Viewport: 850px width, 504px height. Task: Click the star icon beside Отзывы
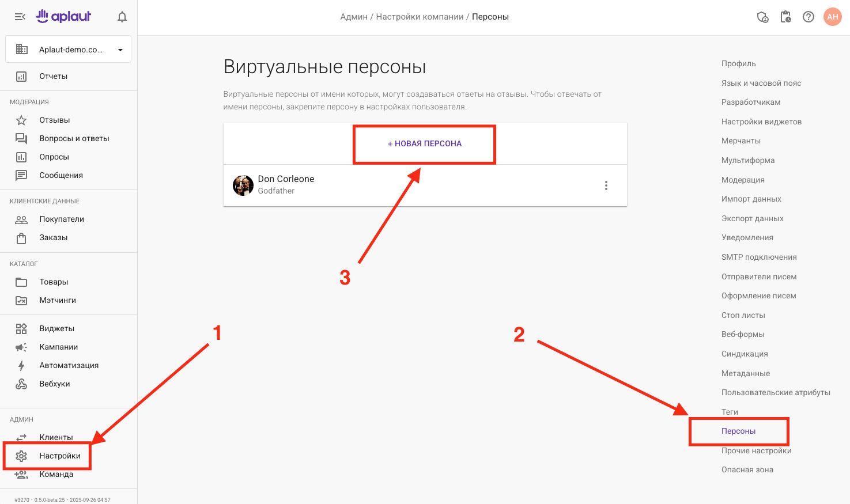click(21, 120)
